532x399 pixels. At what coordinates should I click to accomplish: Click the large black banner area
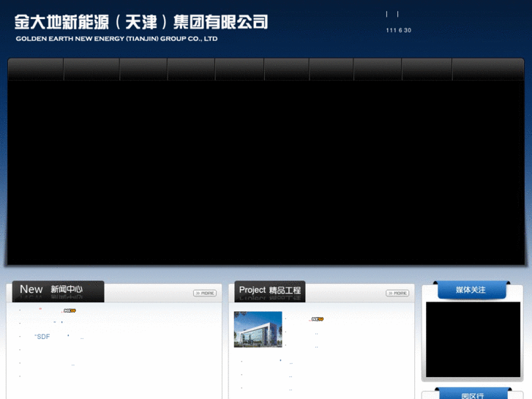pyautogui.click(x=266, y=172)
